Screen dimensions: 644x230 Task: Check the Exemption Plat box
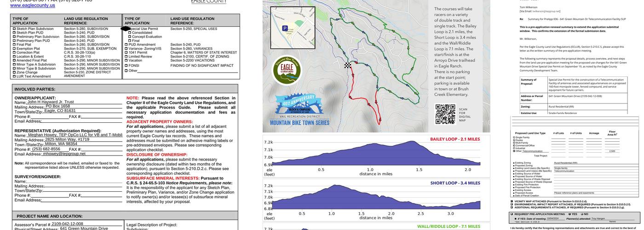[14, 48]
